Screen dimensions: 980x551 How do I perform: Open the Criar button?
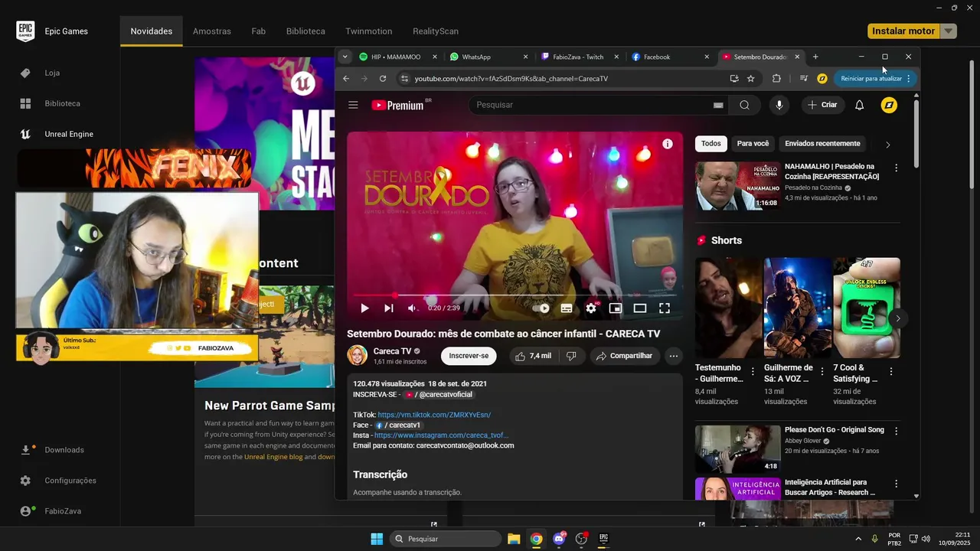click(822, 105)
